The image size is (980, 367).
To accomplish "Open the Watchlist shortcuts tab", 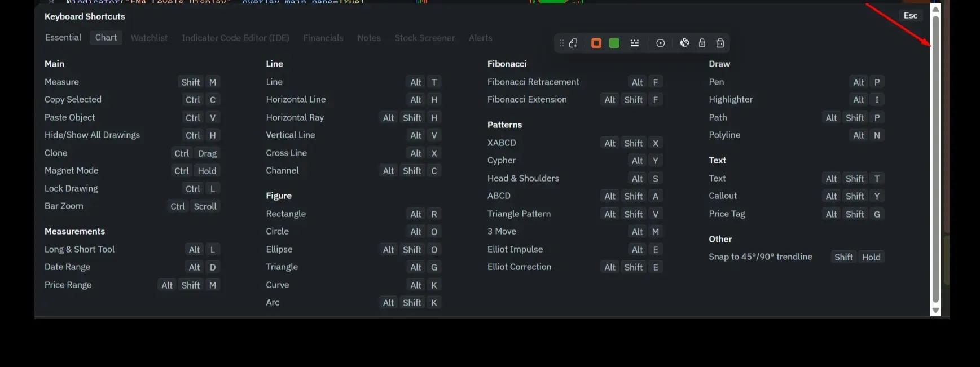I will (x=149, y=38).
